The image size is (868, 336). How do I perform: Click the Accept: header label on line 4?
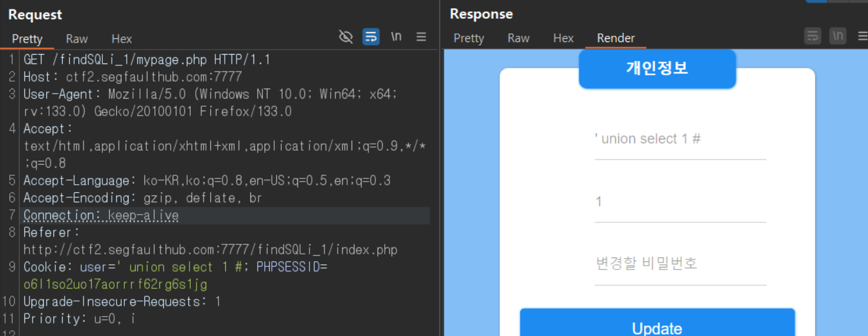click(48, 129)
